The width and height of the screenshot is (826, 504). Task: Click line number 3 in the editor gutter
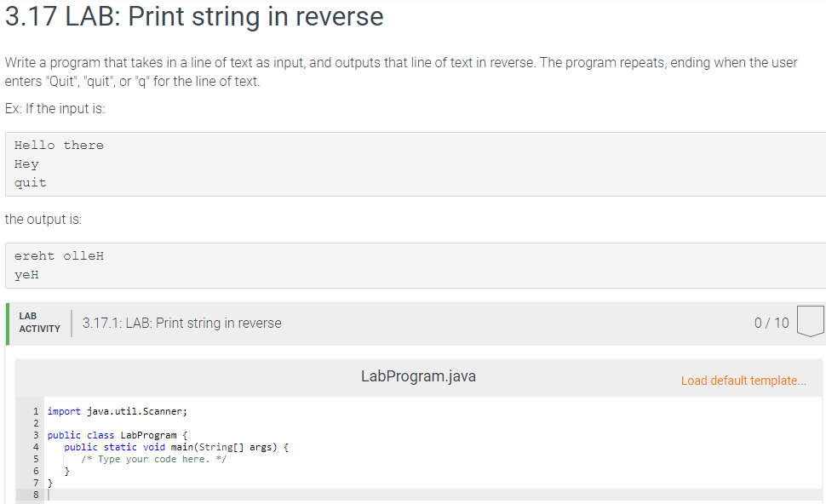pos(36,435)
